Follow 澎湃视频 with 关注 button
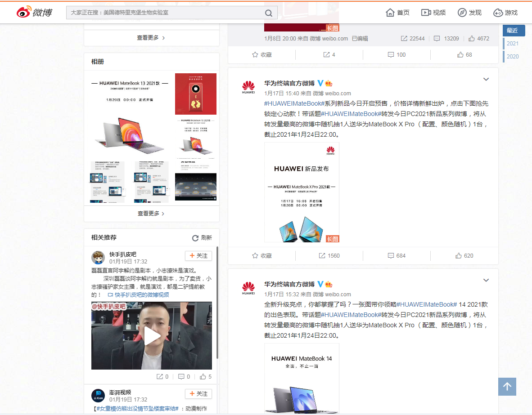 [198, 393]
